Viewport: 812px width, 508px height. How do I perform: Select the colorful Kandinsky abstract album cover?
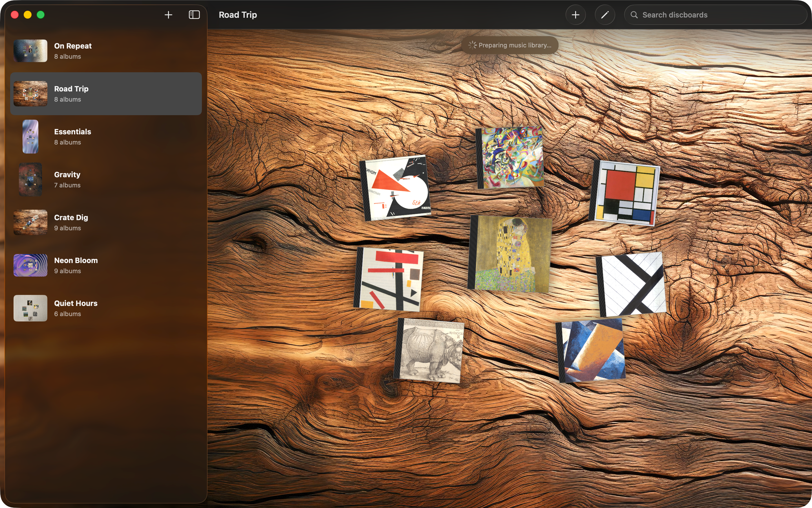tap(510, 157)
